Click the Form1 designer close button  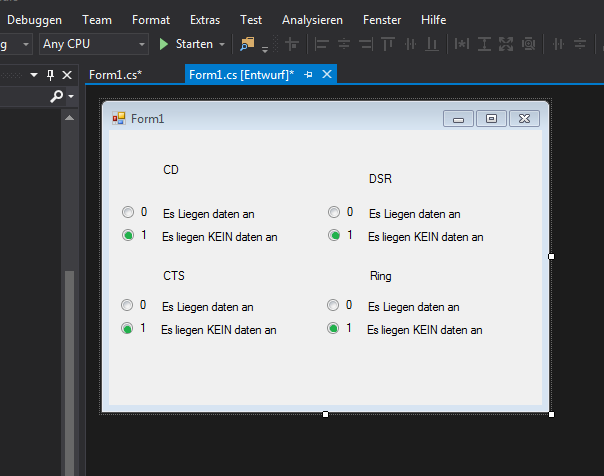click(524, 119)
